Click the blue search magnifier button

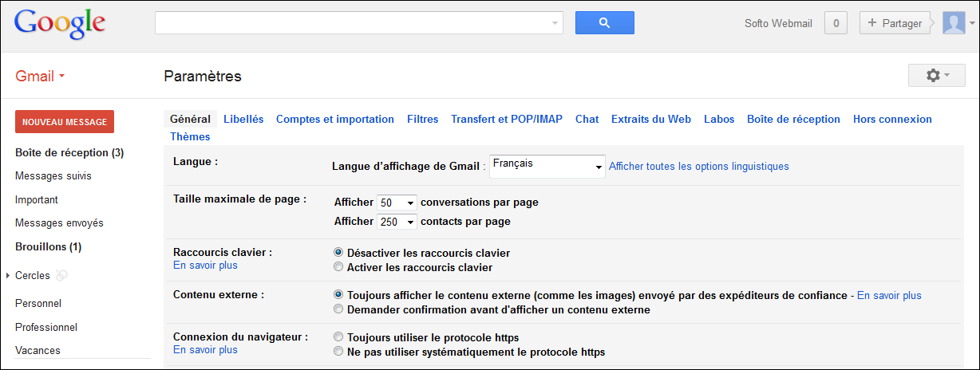[604, 23]
